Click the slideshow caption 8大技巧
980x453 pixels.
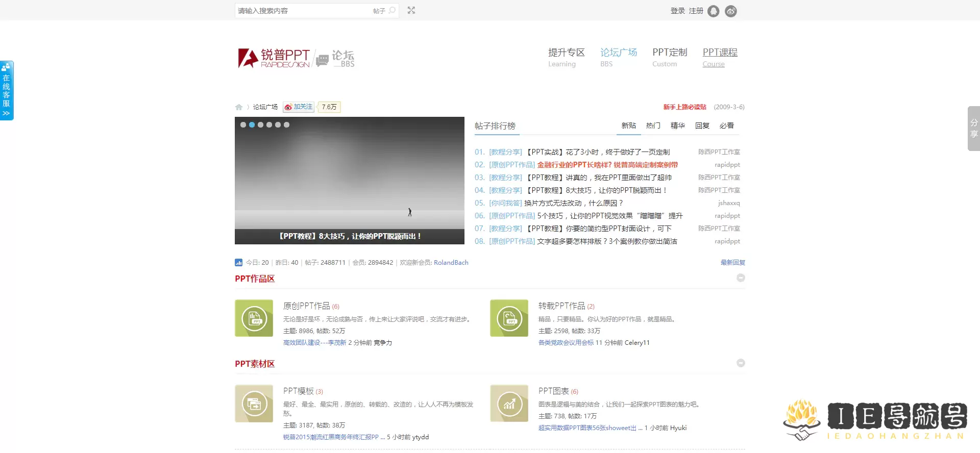[350, 236]
